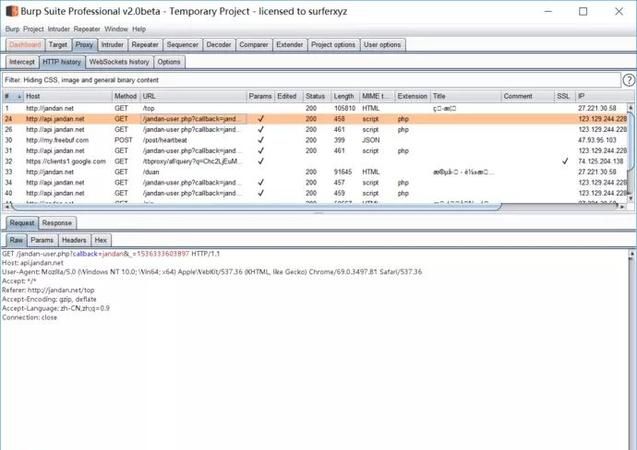Select the HTTP history sub-tab
Image resolution: width=637 pixels, height=450 pixels.
(62, 62)
